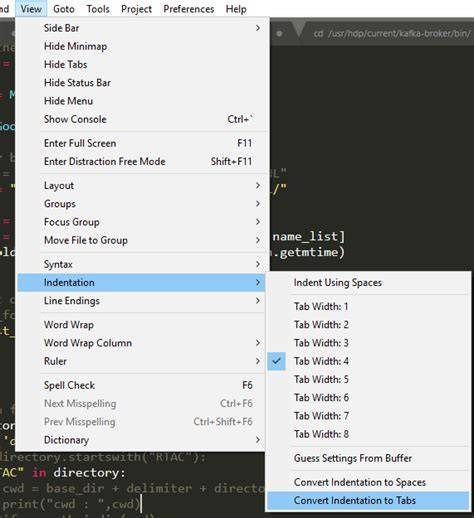Open the Project menu
Viewport: 474px width, 518px height.
pos(136,9)
